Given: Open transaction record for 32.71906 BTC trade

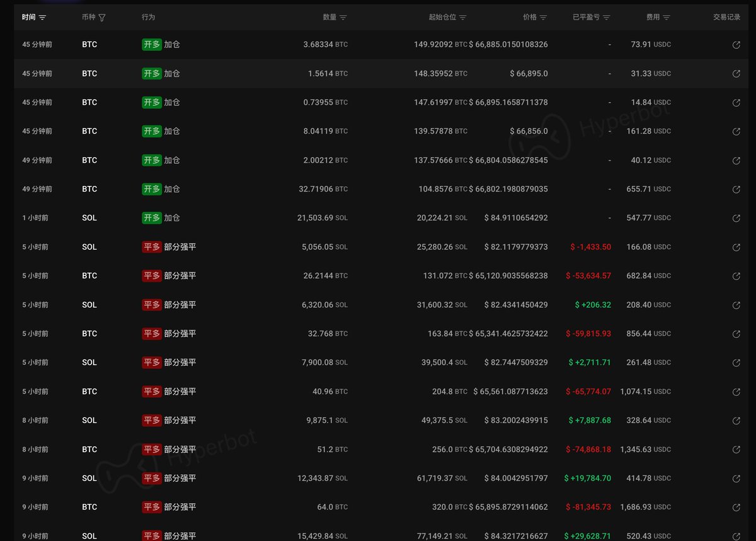Looking at the screenshot, I should click(736, 189).
